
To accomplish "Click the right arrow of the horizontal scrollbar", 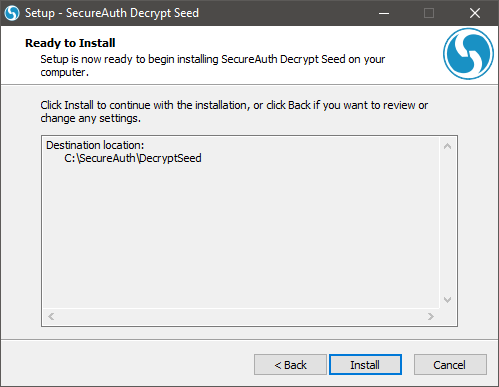I will pyautogui.click(x=431, y=316).
